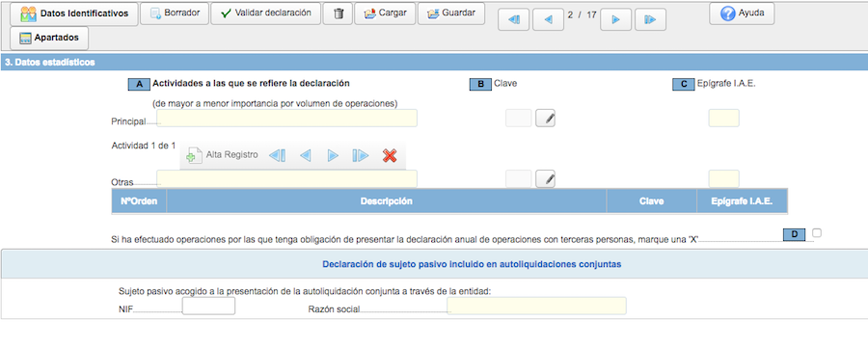Click the Clave table column header
The width and height of the screenshot is (868, 347).
click(x=652, y=200)
